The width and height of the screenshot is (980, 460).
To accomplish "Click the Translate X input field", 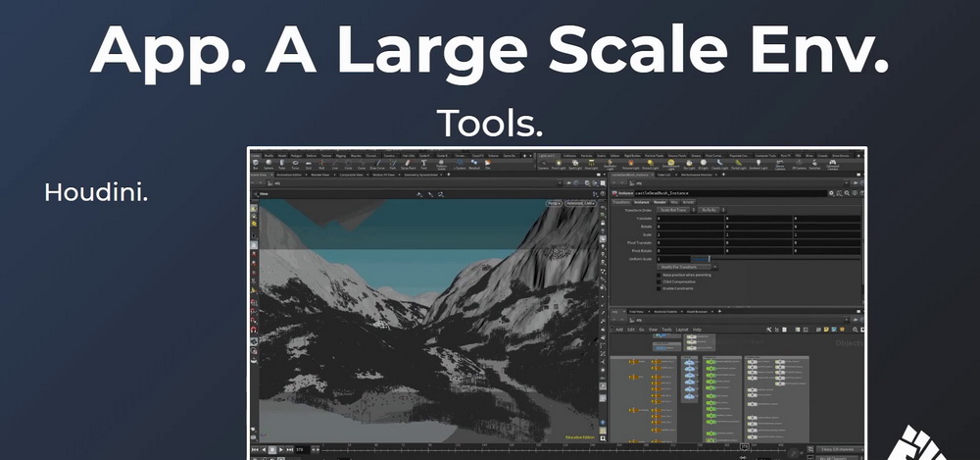I will click(x=690, y=219).
